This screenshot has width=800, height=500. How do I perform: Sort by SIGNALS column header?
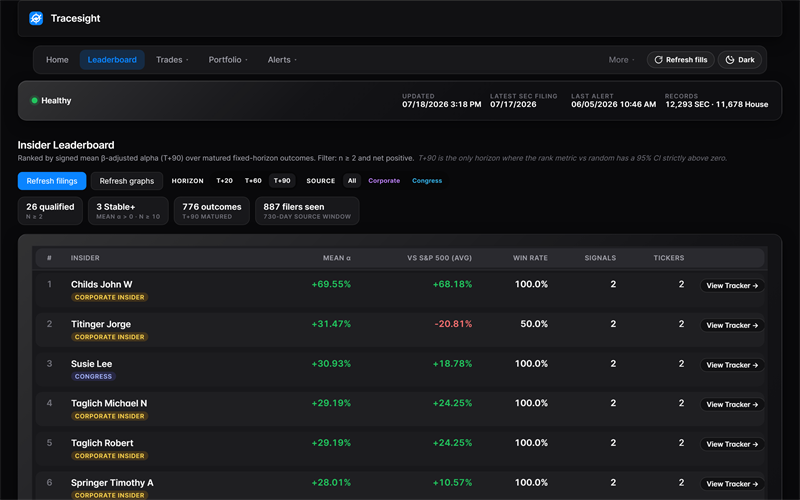600,258
